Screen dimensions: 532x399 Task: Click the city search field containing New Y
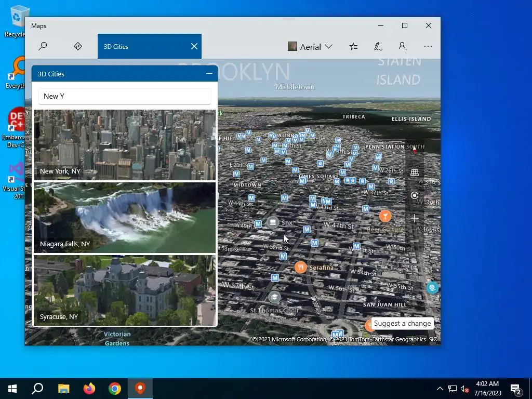click(x=125, y=96)
